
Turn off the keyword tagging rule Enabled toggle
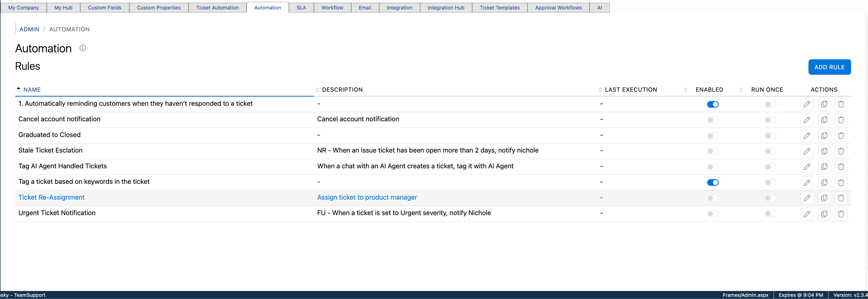(x=713, y=182)
